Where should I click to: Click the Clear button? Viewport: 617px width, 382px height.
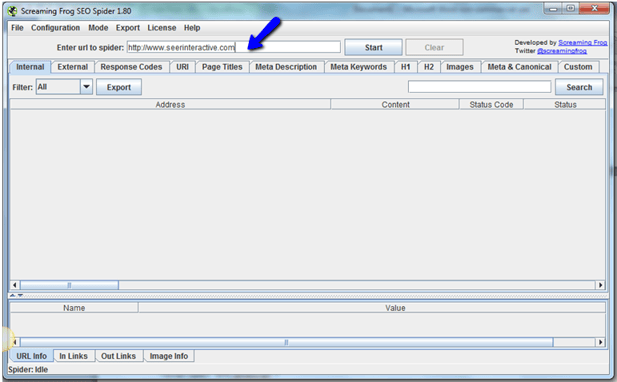tap(434, 47)
